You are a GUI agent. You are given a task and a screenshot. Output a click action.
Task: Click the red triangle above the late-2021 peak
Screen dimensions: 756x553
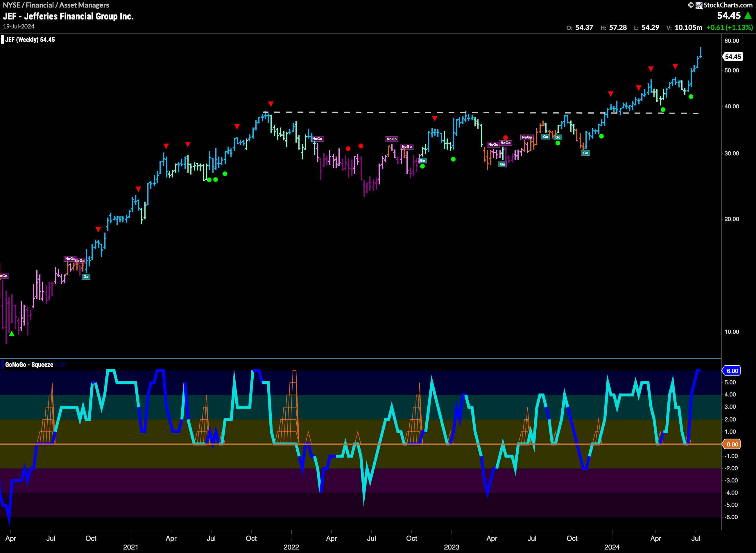pos(270,104)
